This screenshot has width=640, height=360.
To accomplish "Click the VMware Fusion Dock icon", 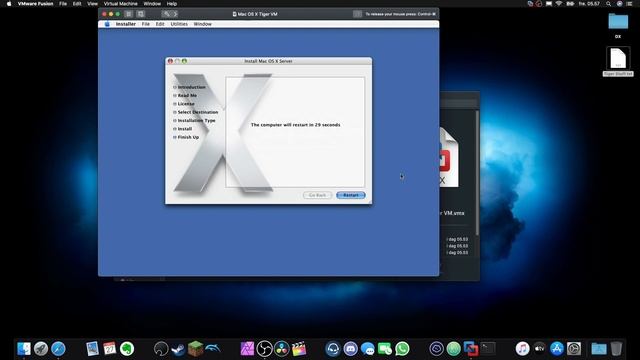I will click(471, 349).
